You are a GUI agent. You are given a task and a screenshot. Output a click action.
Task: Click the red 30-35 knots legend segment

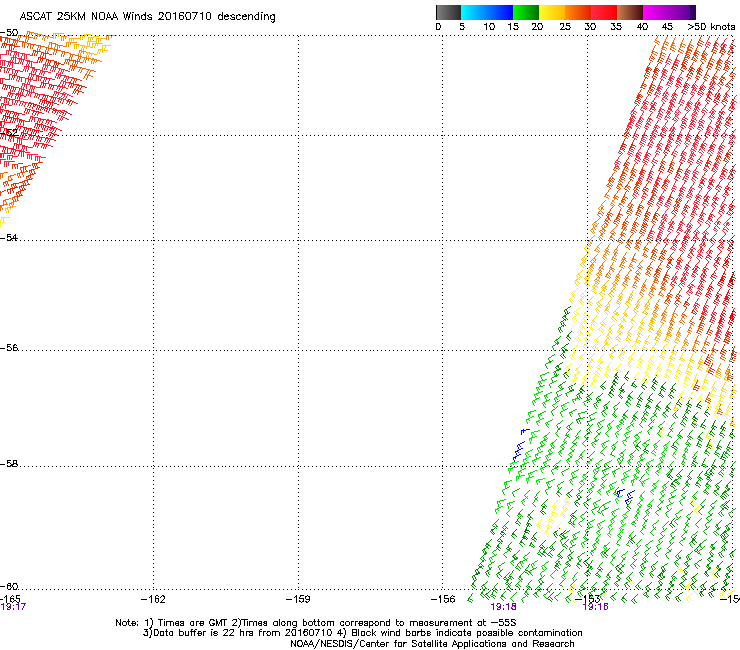(604, 12)
